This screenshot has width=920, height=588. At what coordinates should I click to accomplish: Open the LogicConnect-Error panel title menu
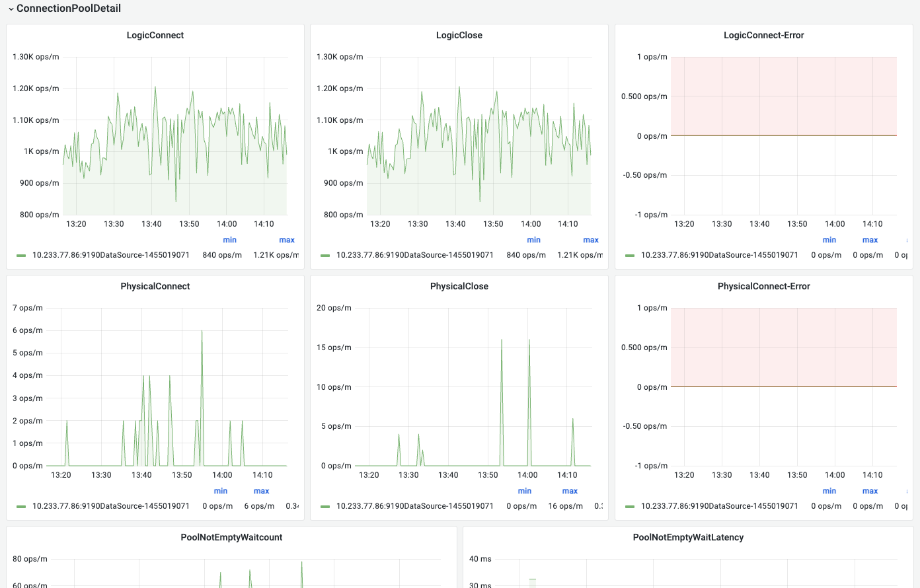[x=764, y=35]
